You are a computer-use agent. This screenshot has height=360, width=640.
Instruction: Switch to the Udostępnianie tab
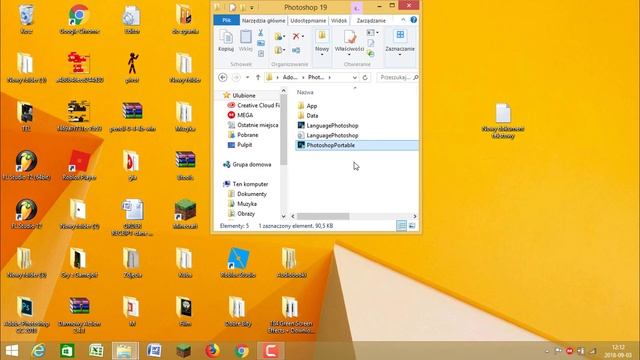pyautogui.click(x=308, y=20)
